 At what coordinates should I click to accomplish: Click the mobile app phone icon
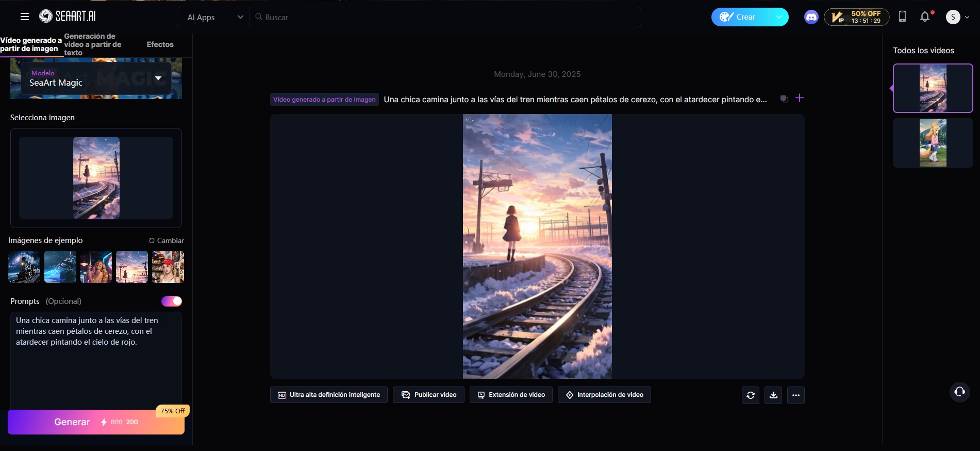tap(902, 17)
